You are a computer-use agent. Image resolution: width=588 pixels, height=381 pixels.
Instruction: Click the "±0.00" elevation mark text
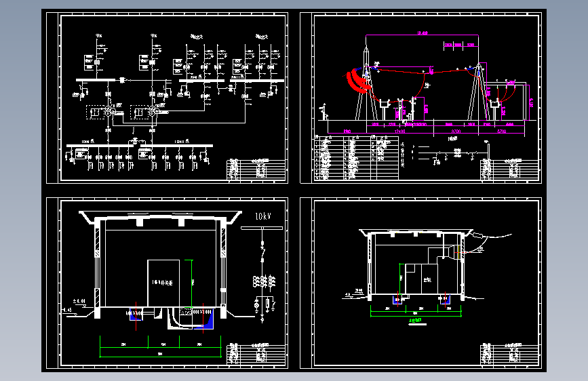[79, 301]
